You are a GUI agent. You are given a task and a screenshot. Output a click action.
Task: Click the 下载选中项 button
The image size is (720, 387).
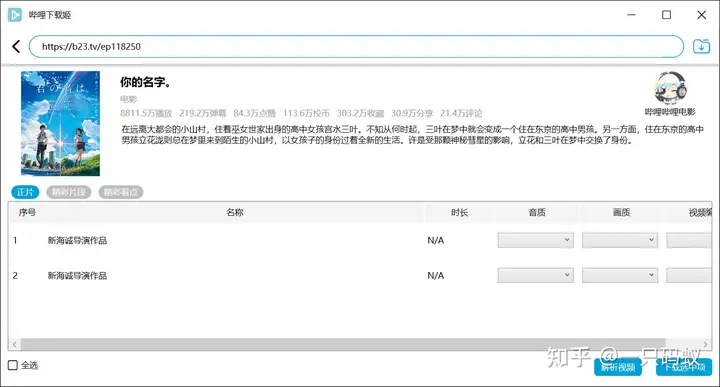[684, 367]
